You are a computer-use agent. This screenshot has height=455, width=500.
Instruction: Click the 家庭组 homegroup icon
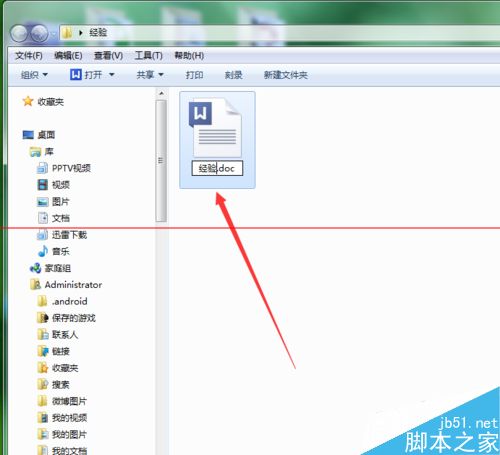pyautogui.click(x=35, y=268)
